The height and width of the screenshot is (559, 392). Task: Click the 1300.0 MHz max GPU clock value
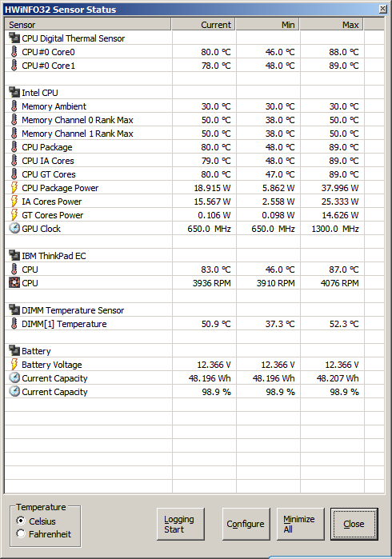pos(335,229)
